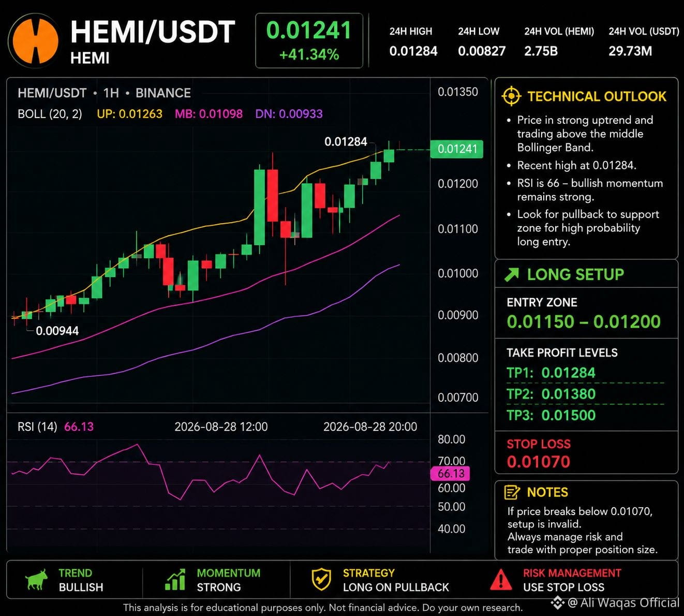Click the MOMENTUM STRONG status text
The height and width of the screenshot is (616, 684).
pos(228,580)
